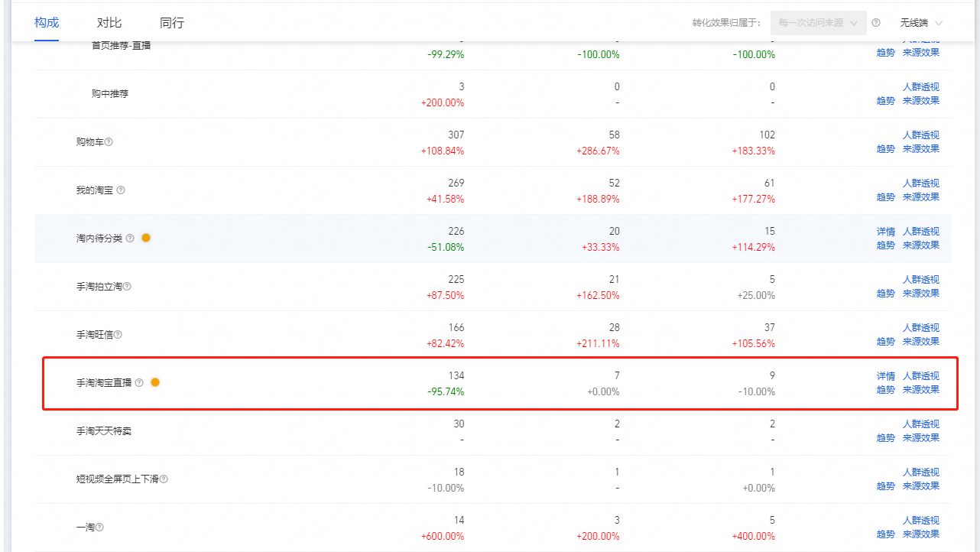Open 人群透视 for 购物车 row
The height and width of the screenshot is (552, 980).
pos(920,135)
